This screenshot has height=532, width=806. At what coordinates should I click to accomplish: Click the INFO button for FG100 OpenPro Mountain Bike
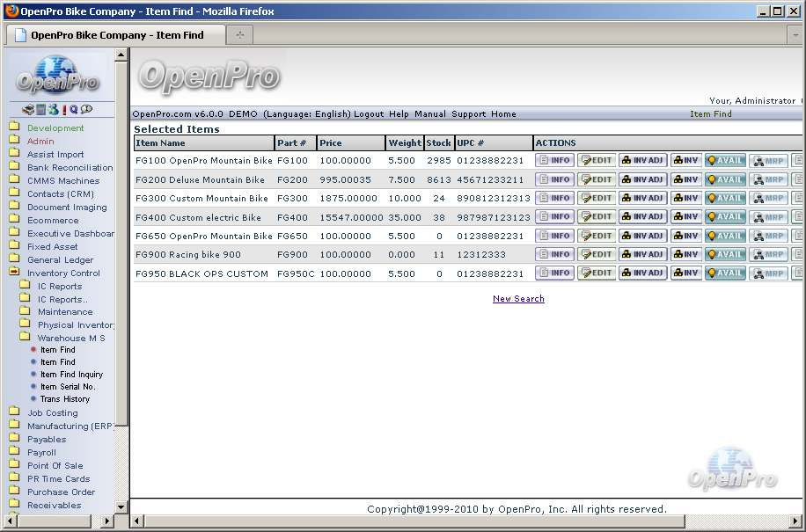554,161
